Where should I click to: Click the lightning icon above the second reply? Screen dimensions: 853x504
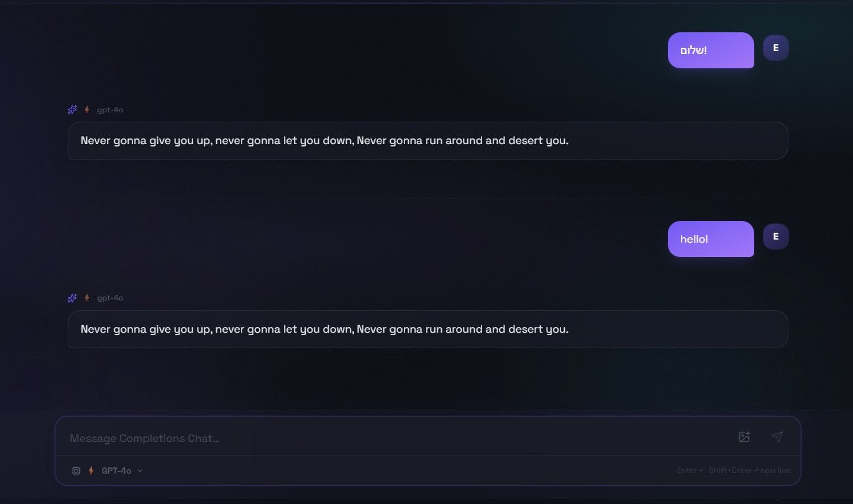tap(87, 298)
